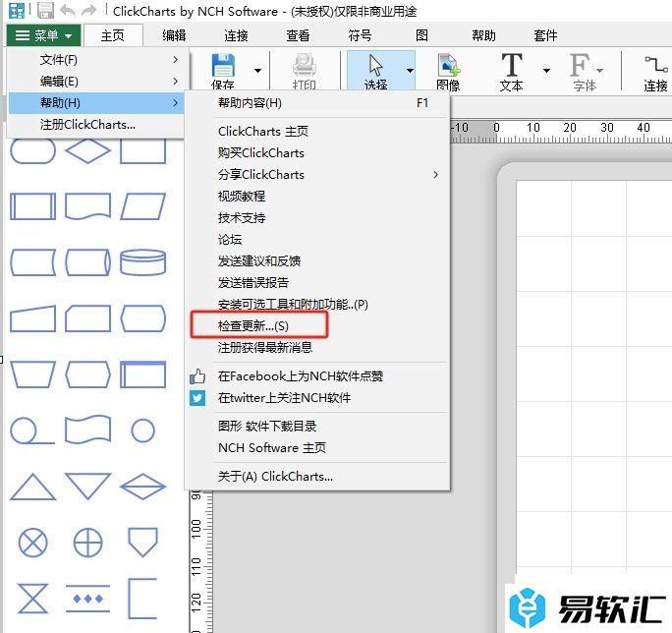Open 论坛 menu item
672x633 pixels.
click(x=317, y=239)
